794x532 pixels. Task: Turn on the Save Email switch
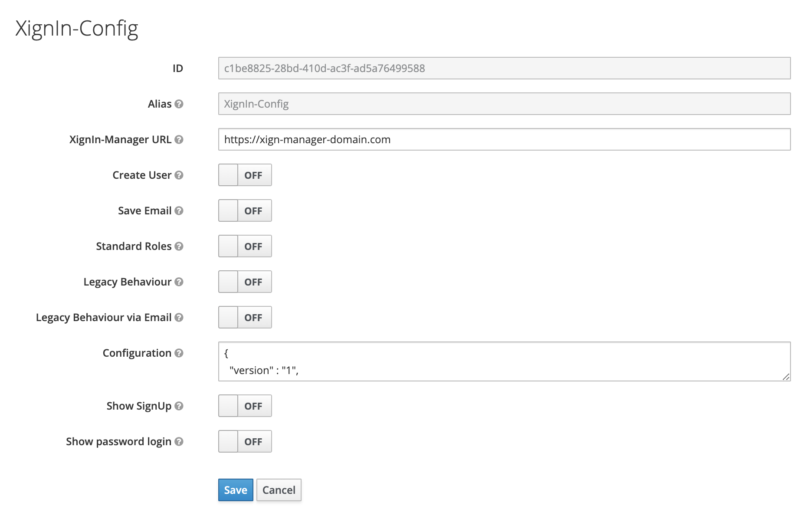245,211
